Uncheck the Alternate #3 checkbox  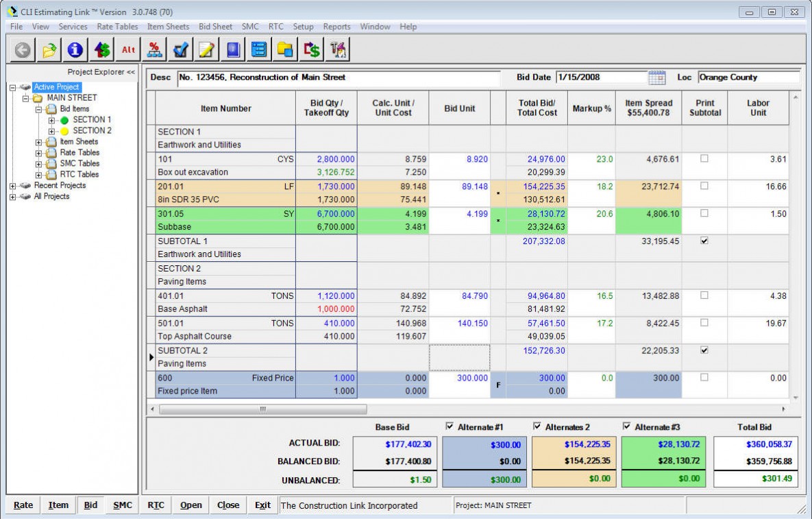(x=626, y=426)
